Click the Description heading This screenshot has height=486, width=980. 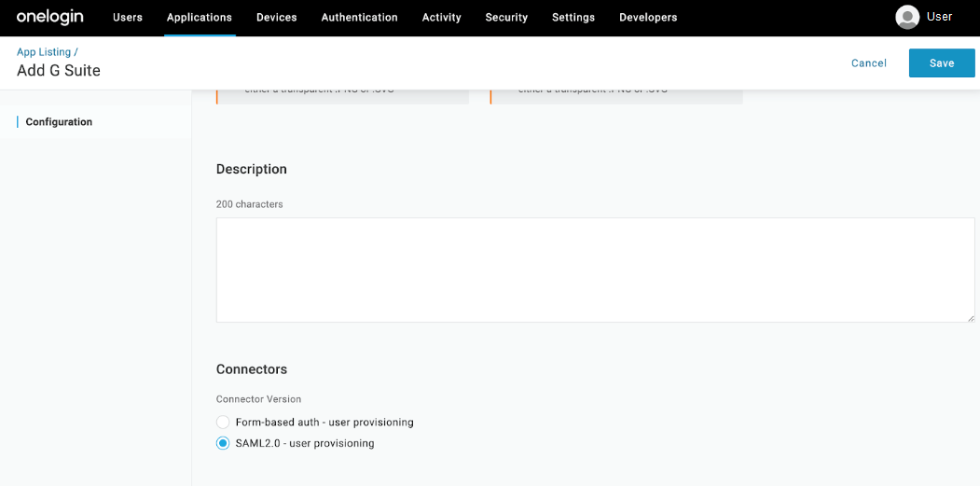point(251,169)
